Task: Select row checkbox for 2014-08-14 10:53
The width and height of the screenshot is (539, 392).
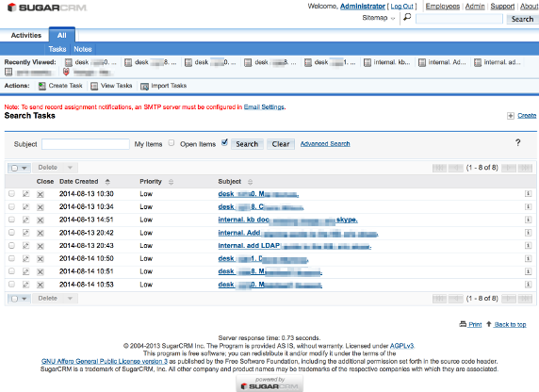Action: tap(11, 284)
